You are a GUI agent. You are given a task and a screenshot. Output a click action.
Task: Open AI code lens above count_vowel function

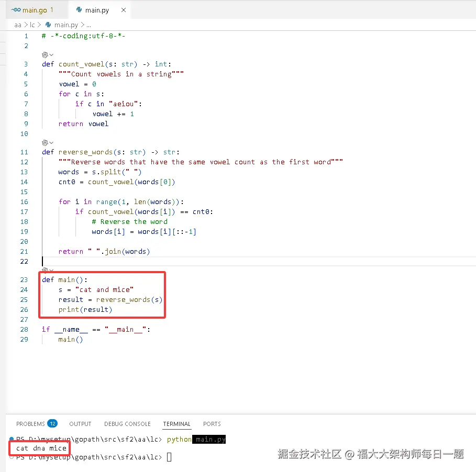click(x=45, y=55)
